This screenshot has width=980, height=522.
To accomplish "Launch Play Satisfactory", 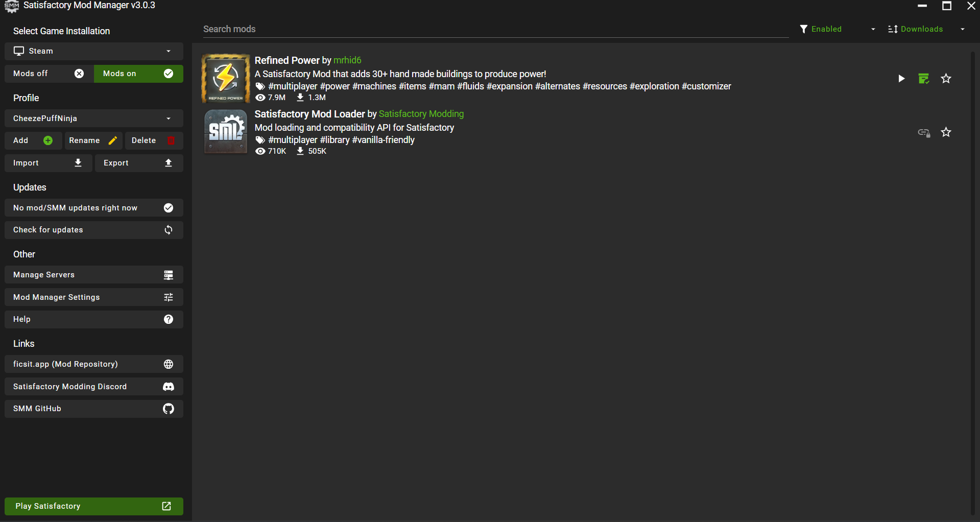I will pos(94,506).
